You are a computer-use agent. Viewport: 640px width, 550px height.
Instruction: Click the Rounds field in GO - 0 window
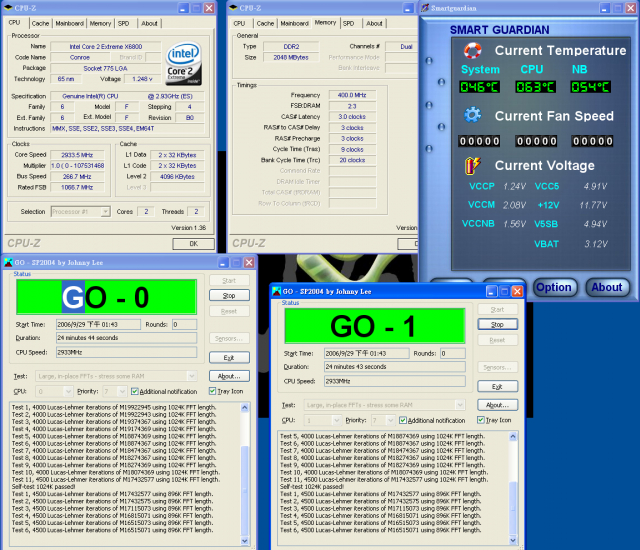(184, 325)
